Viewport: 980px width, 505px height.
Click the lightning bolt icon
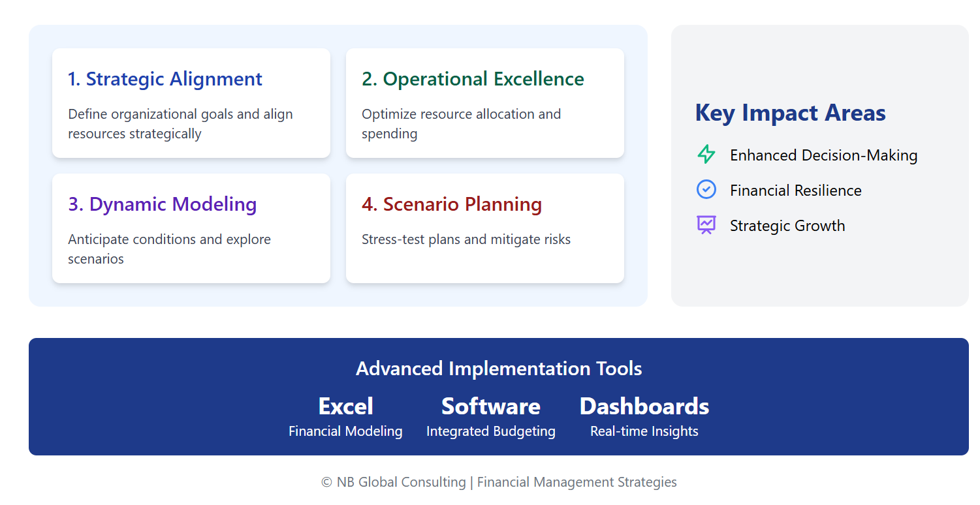pyautogui.click(x=706, y=155)
